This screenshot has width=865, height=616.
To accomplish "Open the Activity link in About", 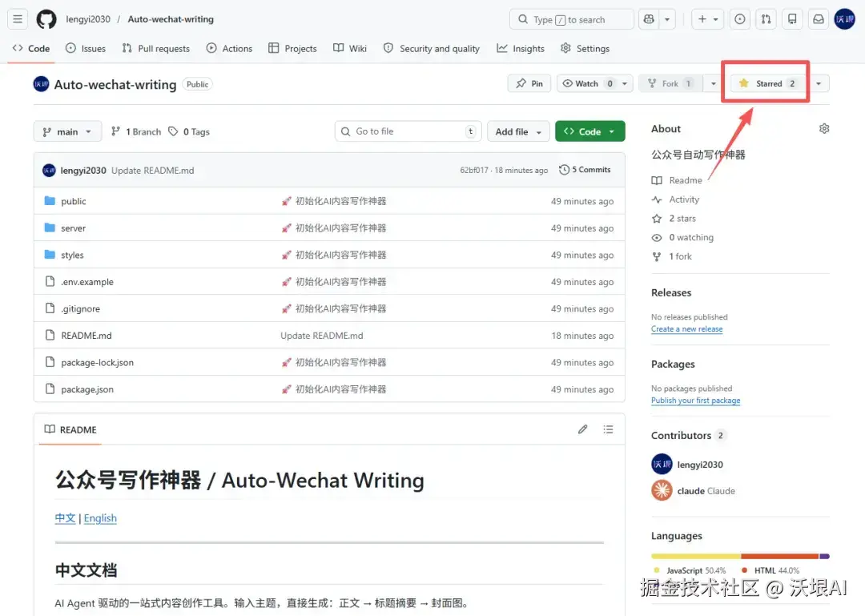I will 675,199.
